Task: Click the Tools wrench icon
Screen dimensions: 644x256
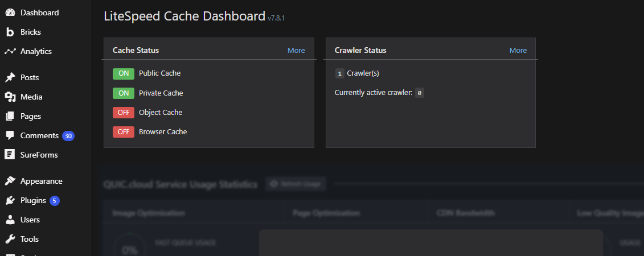Action: 10,239
